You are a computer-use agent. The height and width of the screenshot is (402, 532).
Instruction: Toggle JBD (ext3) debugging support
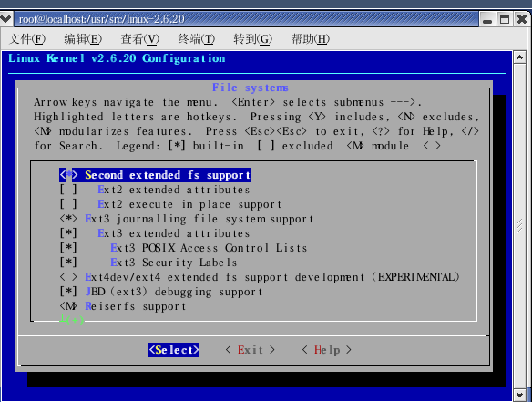68,292
